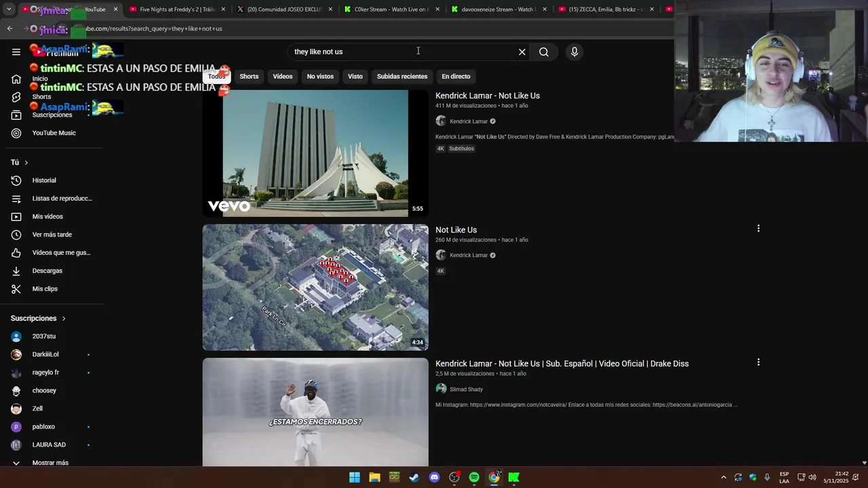The height and width of the screenshot is (488, 868).
Task: Select the No vistos filter chip
Action: pos(320,77)
